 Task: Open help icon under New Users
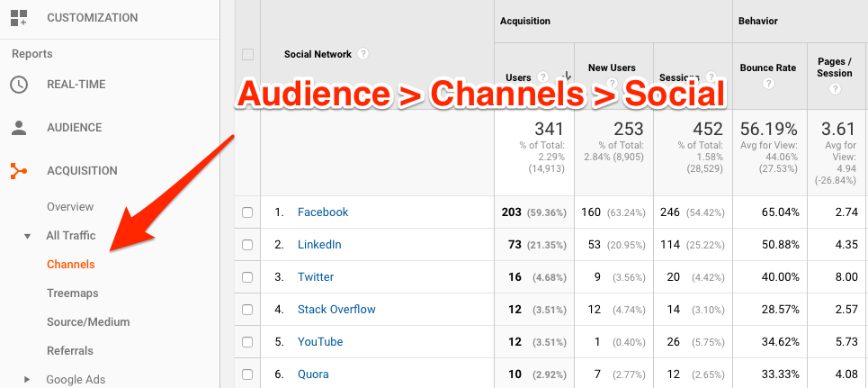612,83
